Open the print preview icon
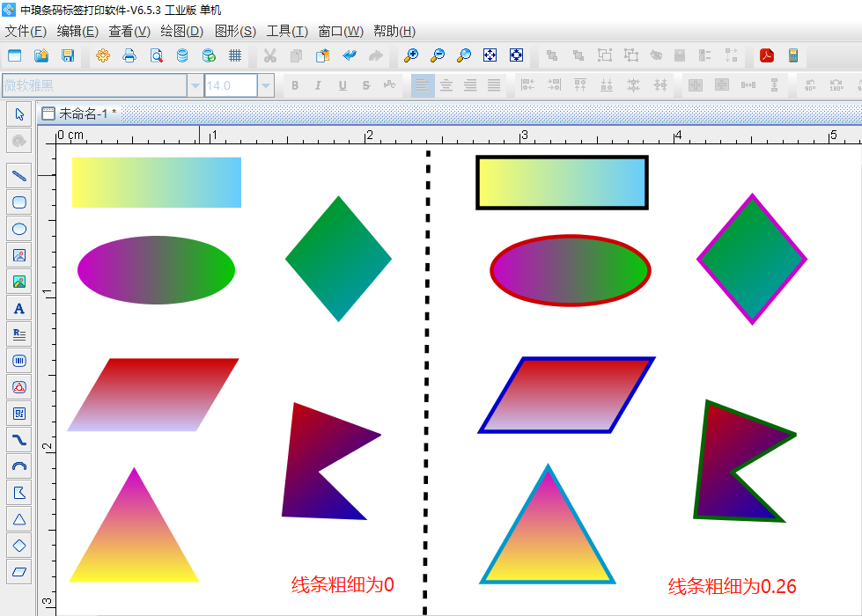The height and width of the screenshot is (616, 862). pos(156,55)
